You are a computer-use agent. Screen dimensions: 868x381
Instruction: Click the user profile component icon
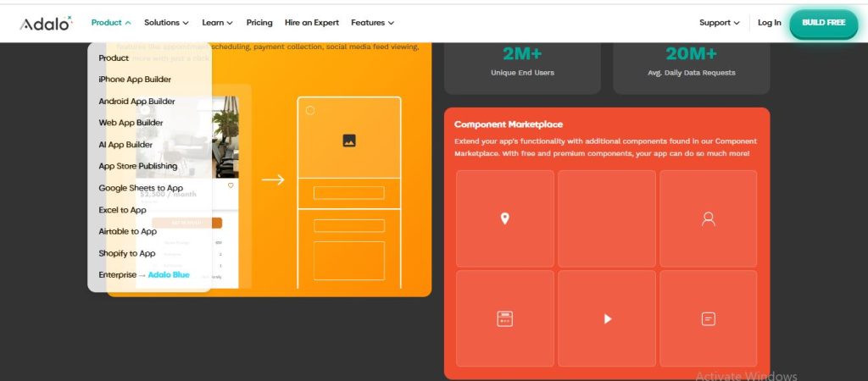(708, 219)
